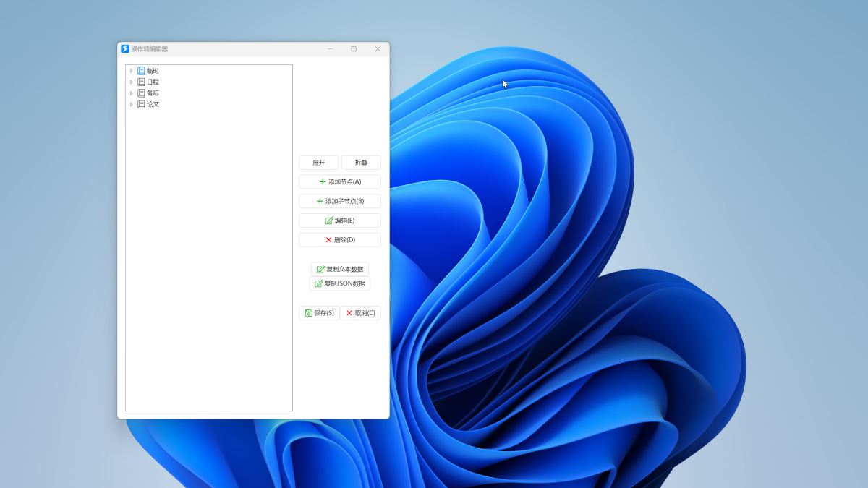Click the app logo in title bar
This screenshot has height=488, width=868.
[125, 48]
